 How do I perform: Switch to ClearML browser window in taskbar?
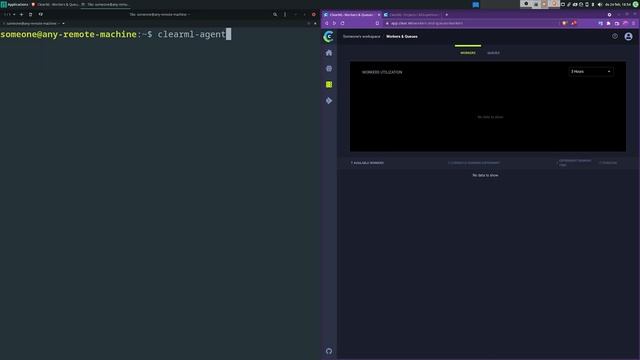pos(55,4)
